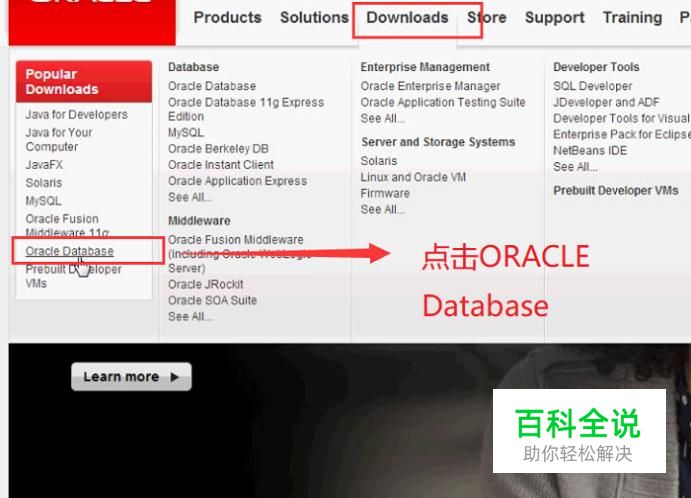Image resolution: width=691 pixels, height=498 pixels.
Task: Click Enterprise Pack for Eclipse link
Action: [x=622, y=134]
